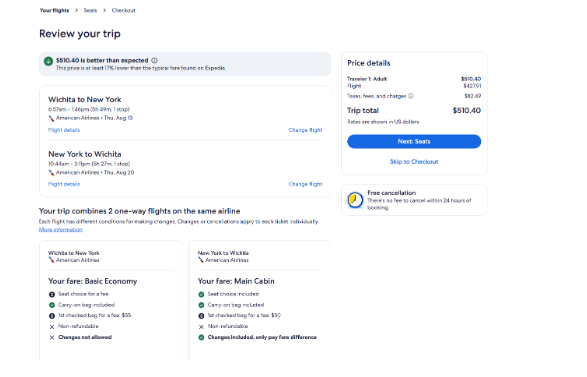Open Flight details for New York to Wichita
This screenshot has height=377, width=587.
click(x=64, y=184)
